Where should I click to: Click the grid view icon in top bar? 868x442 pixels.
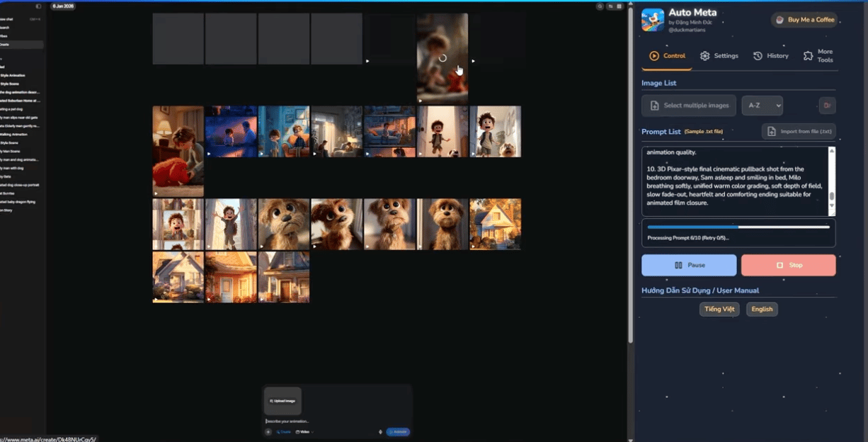click(x=619, y=6)
